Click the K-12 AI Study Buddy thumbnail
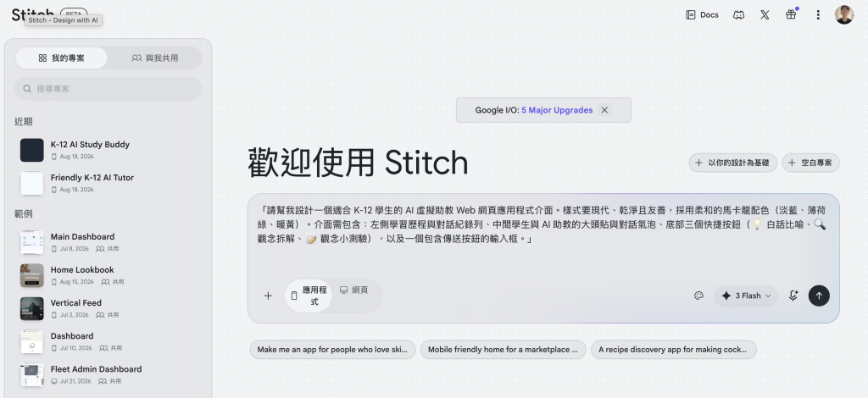Image resolution: width=868 pixels, height=398 pixels. click(32, 151)
